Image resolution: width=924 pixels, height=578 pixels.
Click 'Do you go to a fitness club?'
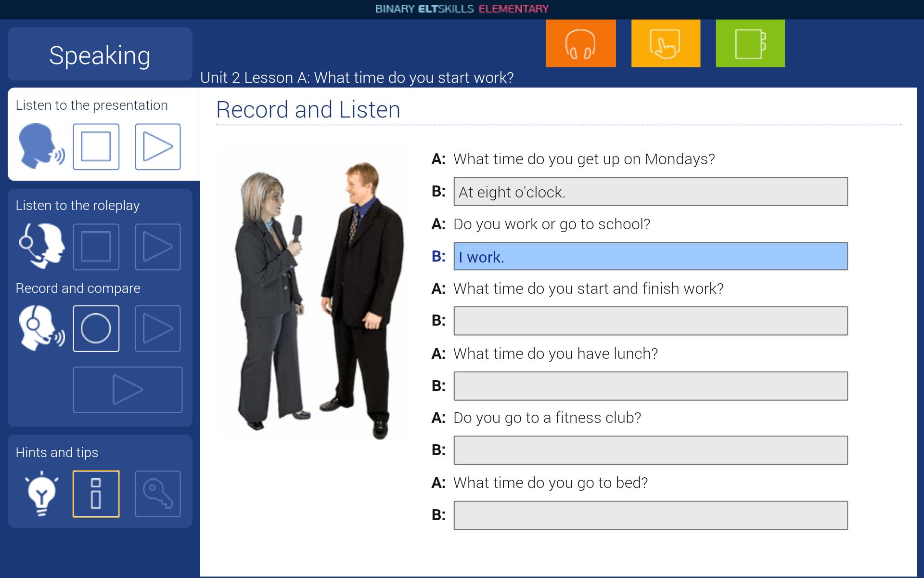547,418
